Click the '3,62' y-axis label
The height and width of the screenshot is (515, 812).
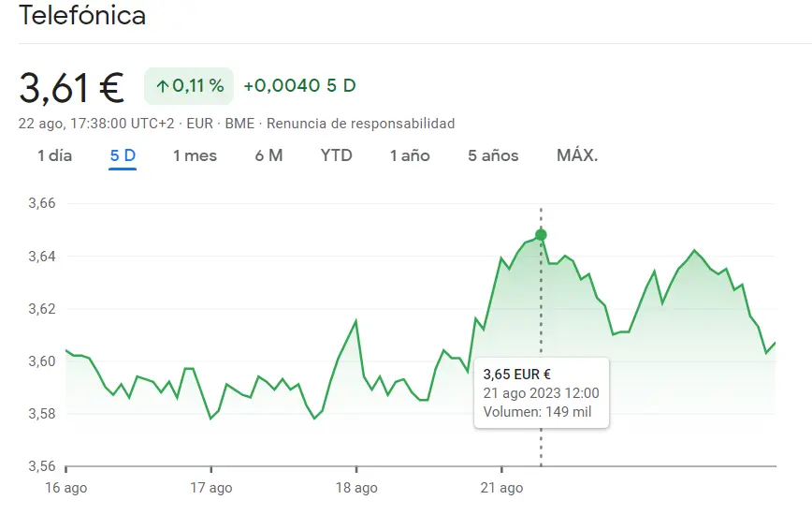point(42,309)
